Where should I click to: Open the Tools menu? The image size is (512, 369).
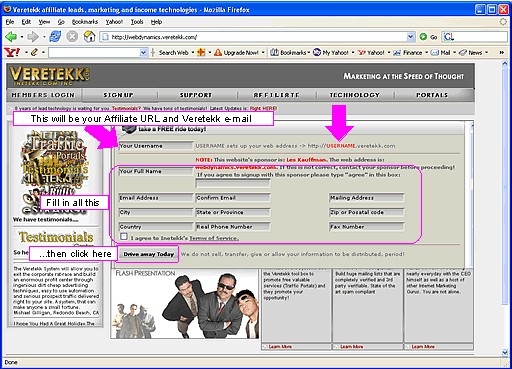click(137, 22)
